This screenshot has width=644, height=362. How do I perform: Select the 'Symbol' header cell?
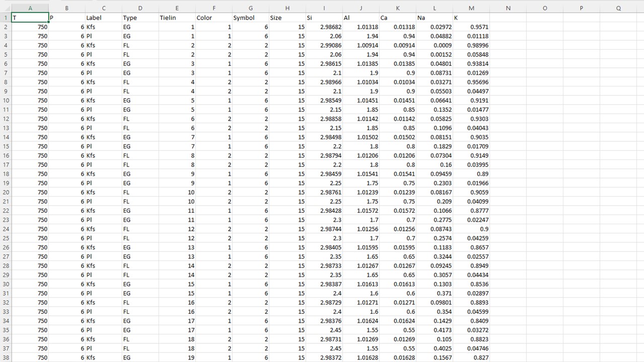(250, 18)
